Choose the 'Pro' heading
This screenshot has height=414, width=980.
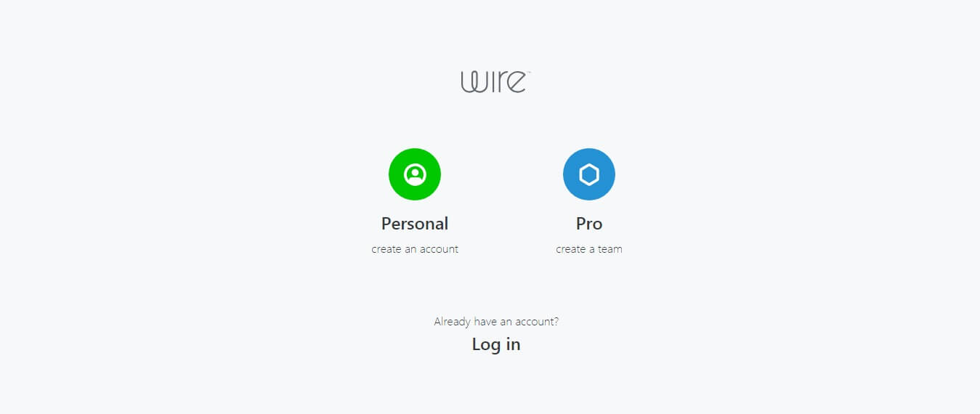[x=589, y=224]
